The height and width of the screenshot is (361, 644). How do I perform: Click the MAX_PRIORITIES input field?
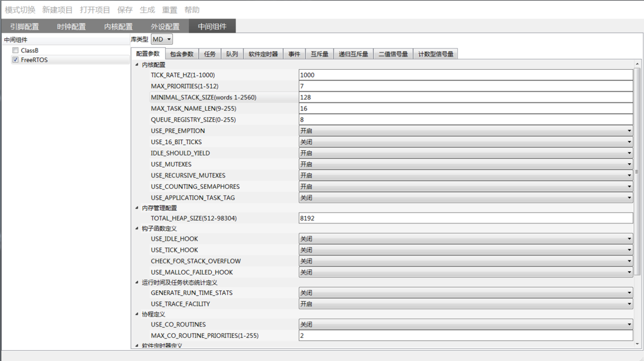click(x=466, y=86)
